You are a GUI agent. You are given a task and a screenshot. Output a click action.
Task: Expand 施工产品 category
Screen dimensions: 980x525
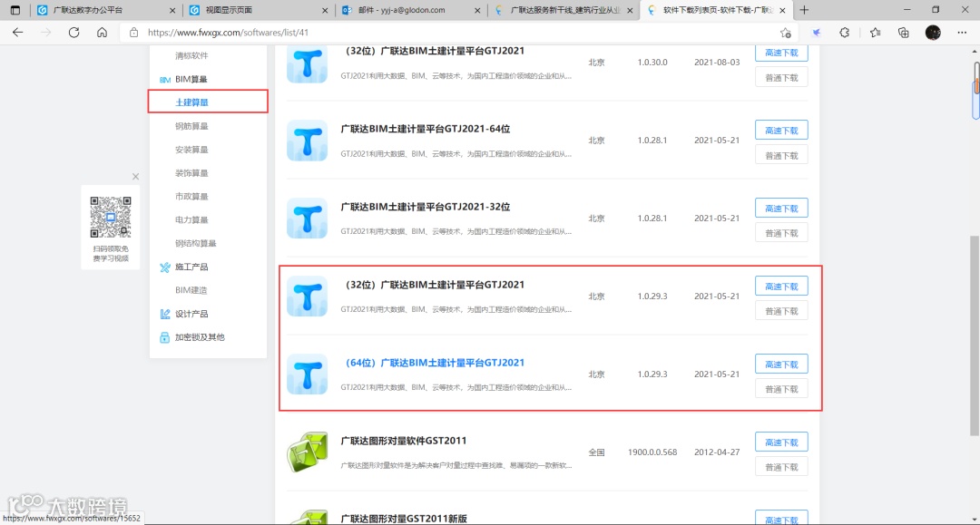(191, 267)
